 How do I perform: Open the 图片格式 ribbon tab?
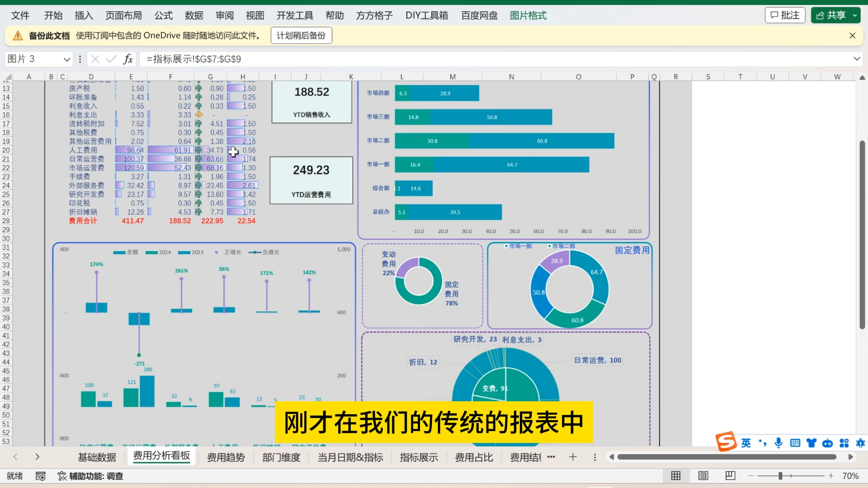(x=528, y=15)
